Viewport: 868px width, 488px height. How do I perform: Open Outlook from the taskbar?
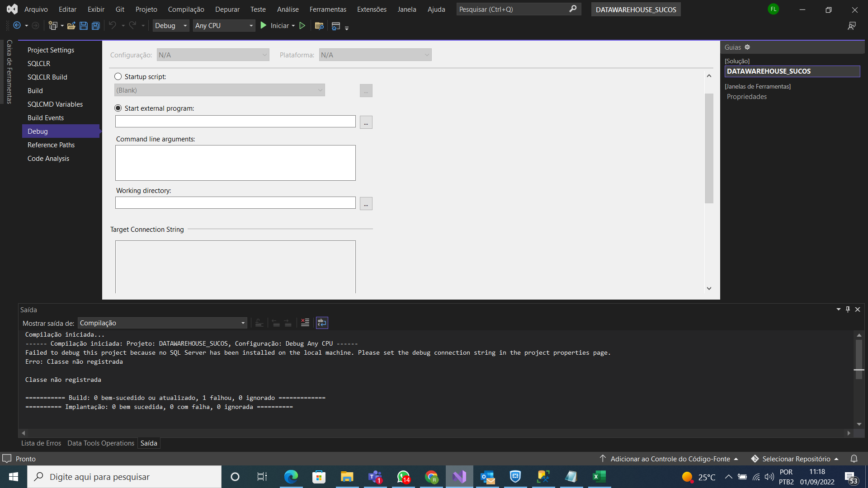tap(487, 477)
